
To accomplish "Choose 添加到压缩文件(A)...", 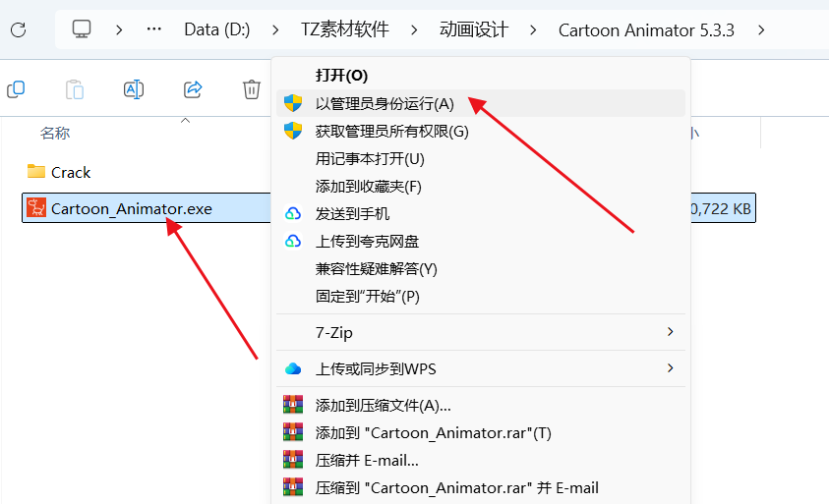I will point(481,405).
